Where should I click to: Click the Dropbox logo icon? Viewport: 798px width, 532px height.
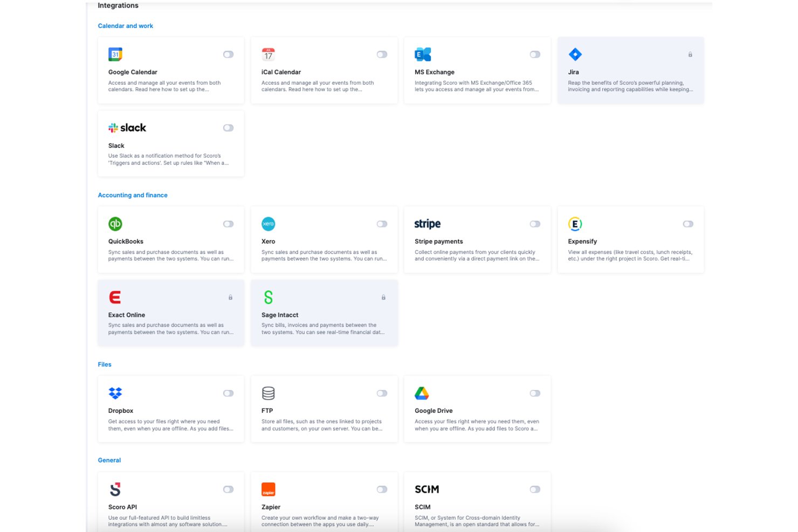coord(115,393)
